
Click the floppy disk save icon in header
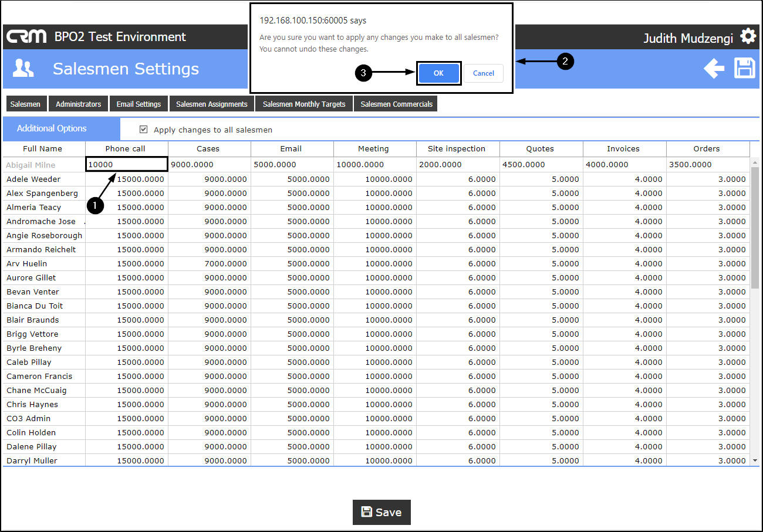tap(745, 68)
